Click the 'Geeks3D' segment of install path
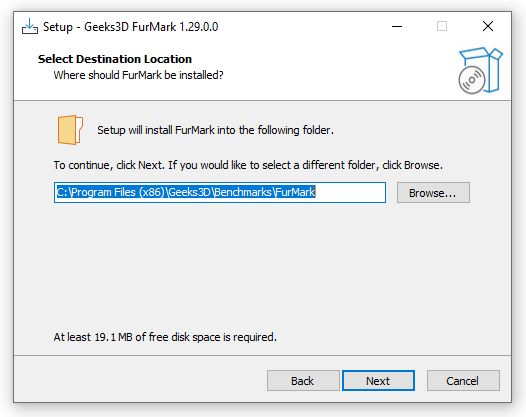 [190, 192]
